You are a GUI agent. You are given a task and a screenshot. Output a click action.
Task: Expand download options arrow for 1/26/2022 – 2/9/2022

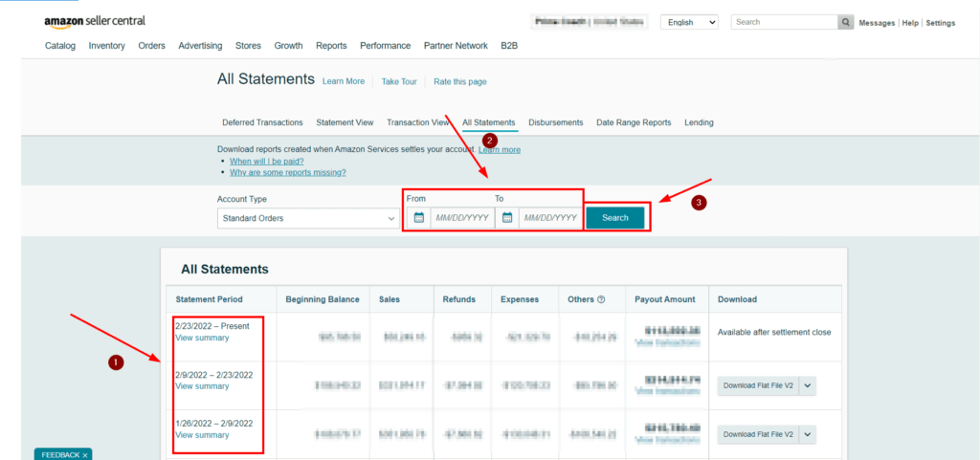[x=807, y=434]
